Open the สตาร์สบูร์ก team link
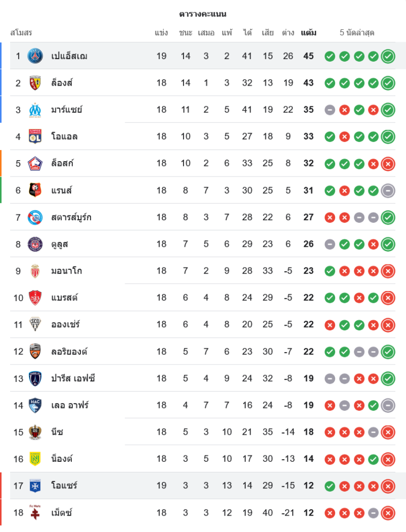Image resolution: width=406 pixels, height=532 pixels. 71,217
